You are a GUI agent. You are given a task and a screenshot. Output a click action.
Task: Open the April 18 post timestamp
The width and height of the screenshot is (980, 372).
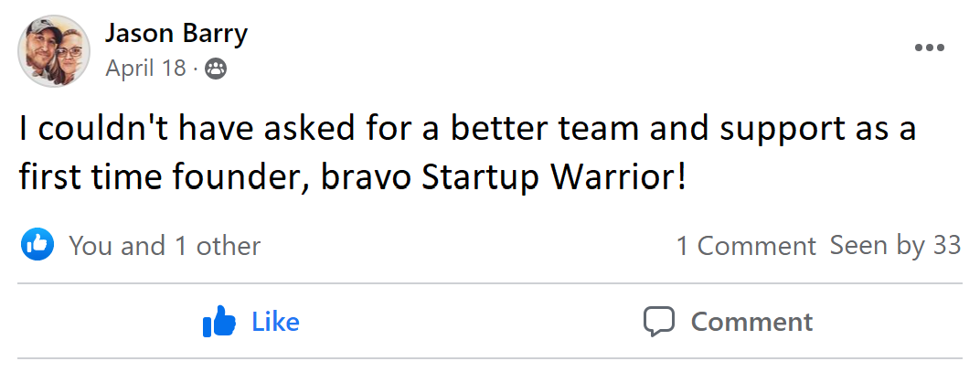pyautogui.click(x=145, y=69)
